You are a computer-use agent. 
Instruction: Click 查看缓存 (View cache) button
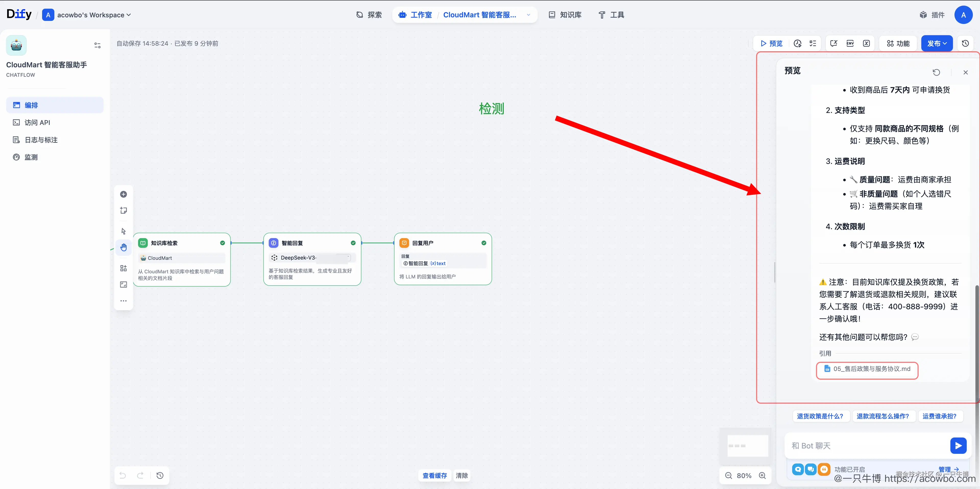coord(434,475)
